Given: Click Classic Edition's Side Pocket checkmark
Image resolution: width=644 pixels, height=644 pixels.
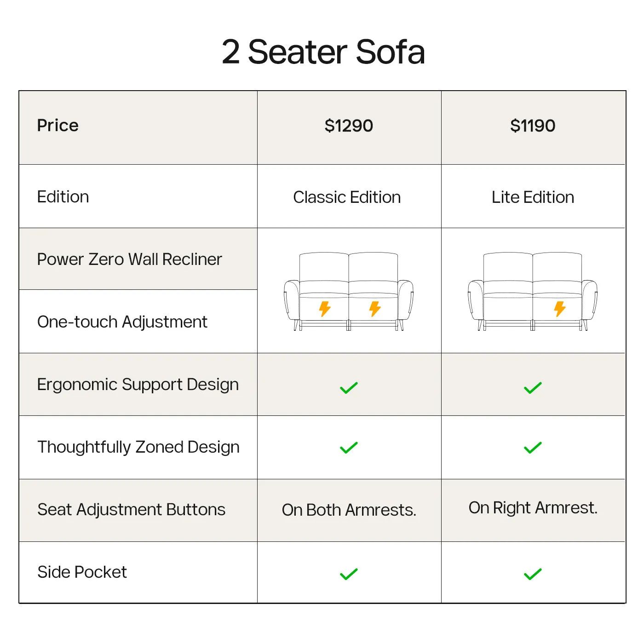Looking at the screenshot, I should [x=349, y=574].
